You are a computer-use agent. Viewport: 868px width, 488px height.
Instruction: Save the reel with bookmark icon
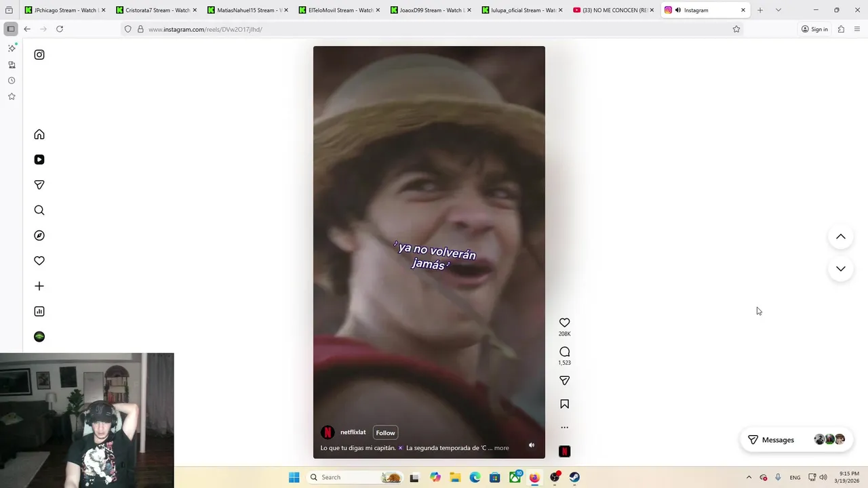[564, 404]
